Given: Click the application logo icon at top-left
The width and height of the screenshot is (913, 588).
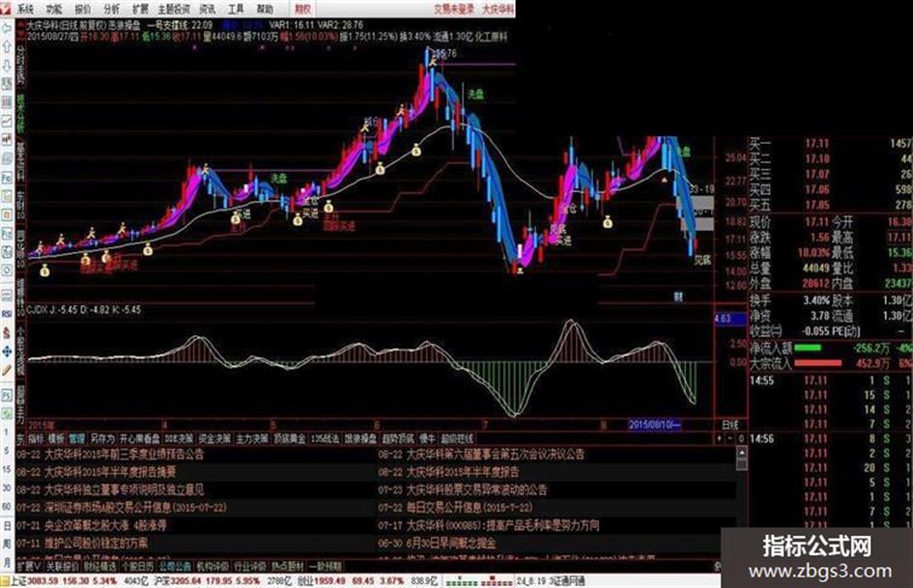Looking at the screenshot, I should click(6, 8).
